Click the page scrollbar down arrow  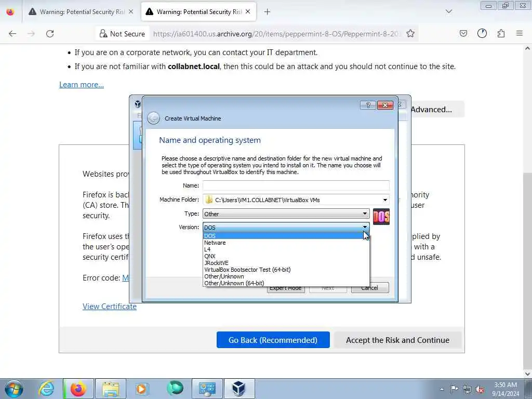(x=527, y=374)
